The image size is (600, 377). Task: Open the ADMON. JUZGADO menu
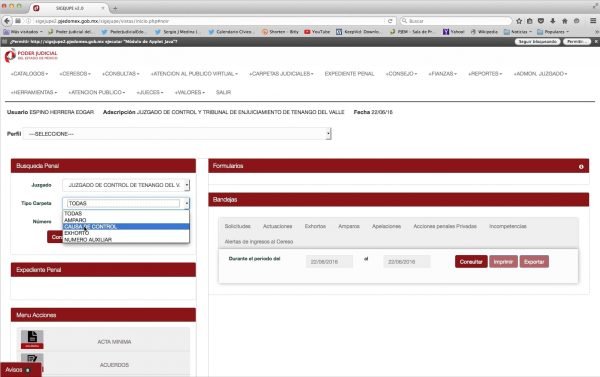tap(540, 73)
